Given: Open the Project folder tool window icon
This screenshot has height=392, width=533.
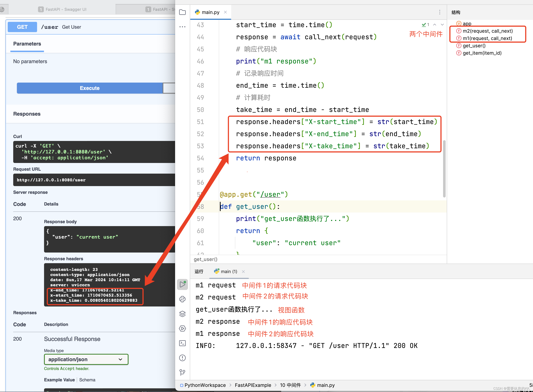Looking at the screenshot, I should pyautogui.click(x=182, y=12).
